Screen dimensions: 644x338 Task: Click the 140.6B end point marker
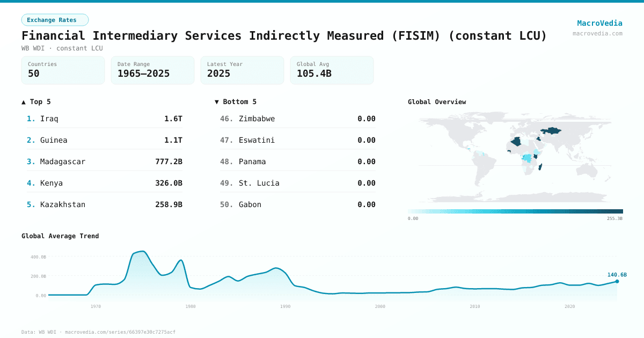tap(617, 281)
